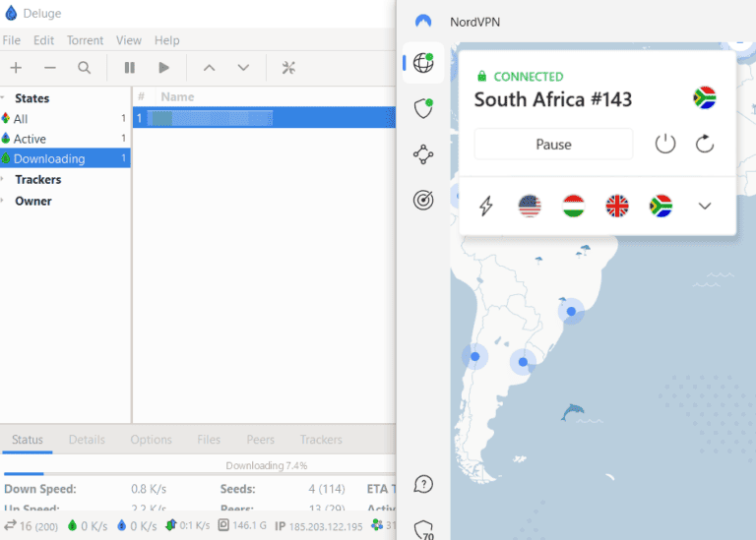Disconnect VPN using the power icon

(665, 144)
